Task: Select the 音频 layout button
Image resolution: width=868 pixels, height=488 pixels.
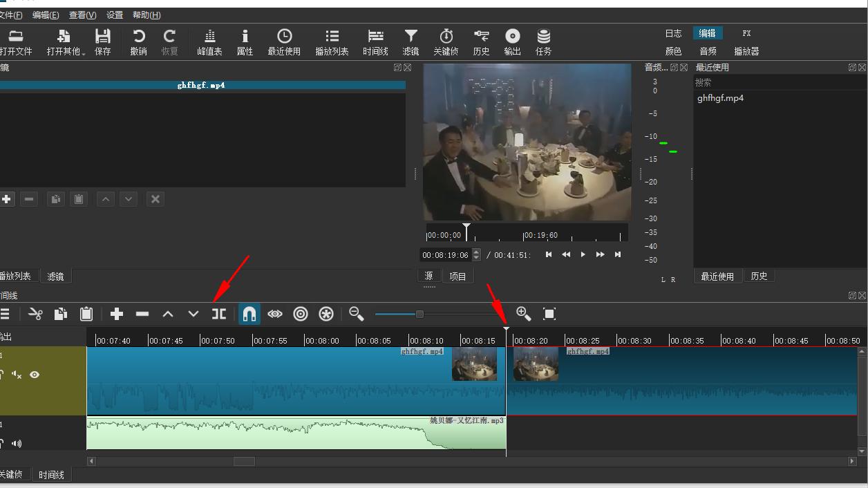Action: tap(708, 51)
